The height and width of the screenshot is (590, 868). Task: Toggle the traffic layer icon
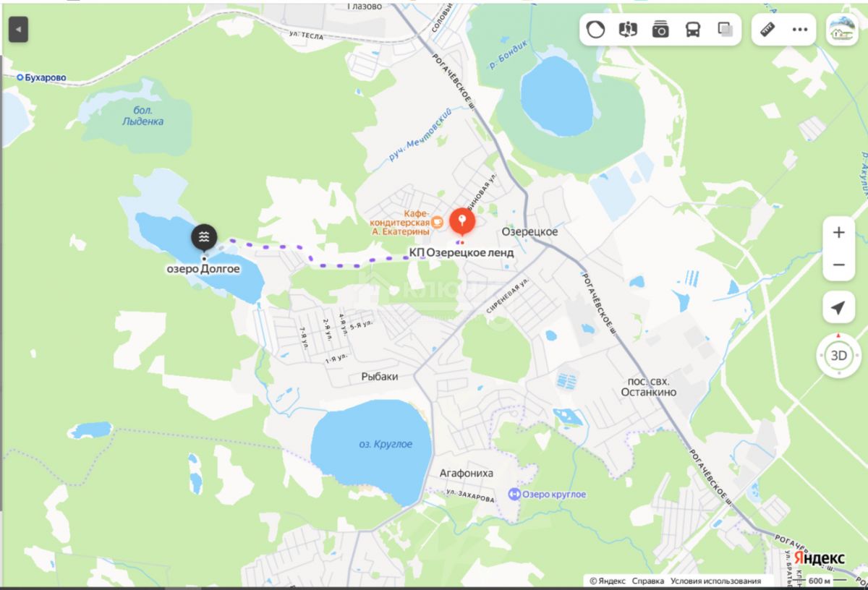click(x=595, y=30)
